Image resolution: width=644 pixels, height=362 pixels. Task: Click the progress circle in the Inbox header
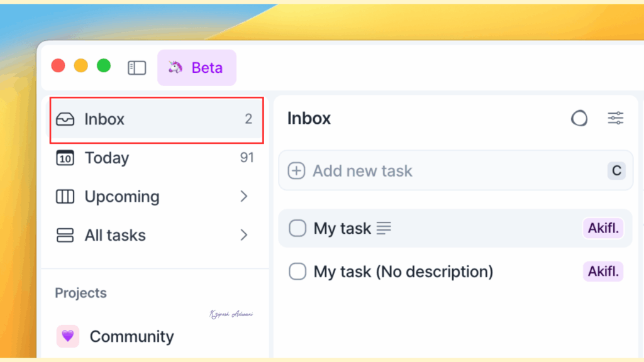tap(579, 118)
